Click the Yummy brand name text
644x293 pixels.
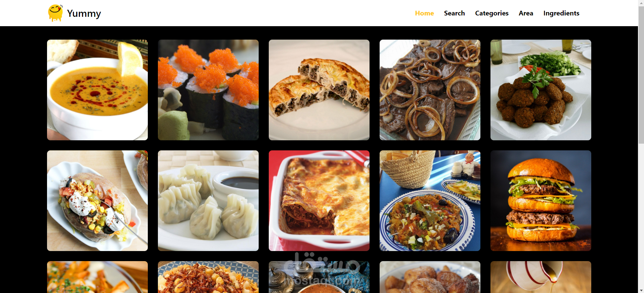[x=84, y=13]
